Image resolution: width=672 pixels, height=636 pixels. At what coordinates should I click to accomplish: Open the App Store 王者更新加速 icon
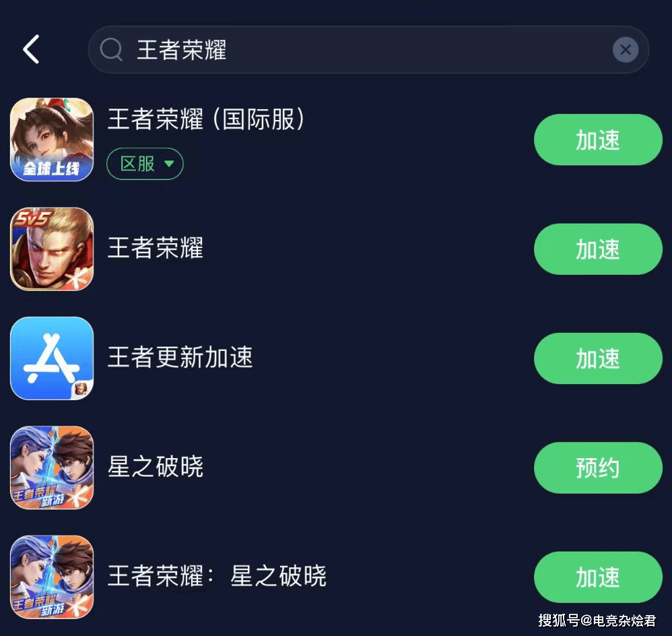(52, 358)
